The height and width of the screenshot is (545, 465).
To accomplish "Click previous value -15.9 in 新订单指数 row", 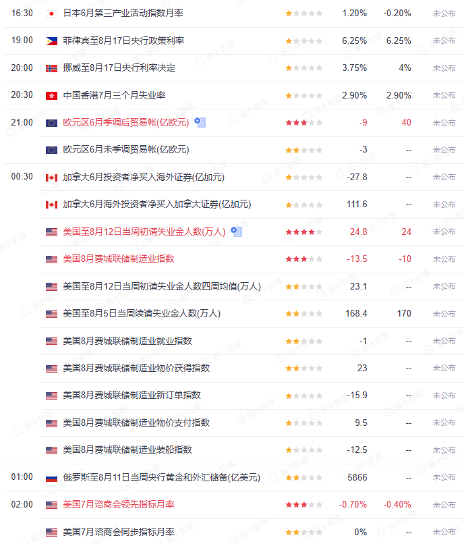I will pos(357,395).
